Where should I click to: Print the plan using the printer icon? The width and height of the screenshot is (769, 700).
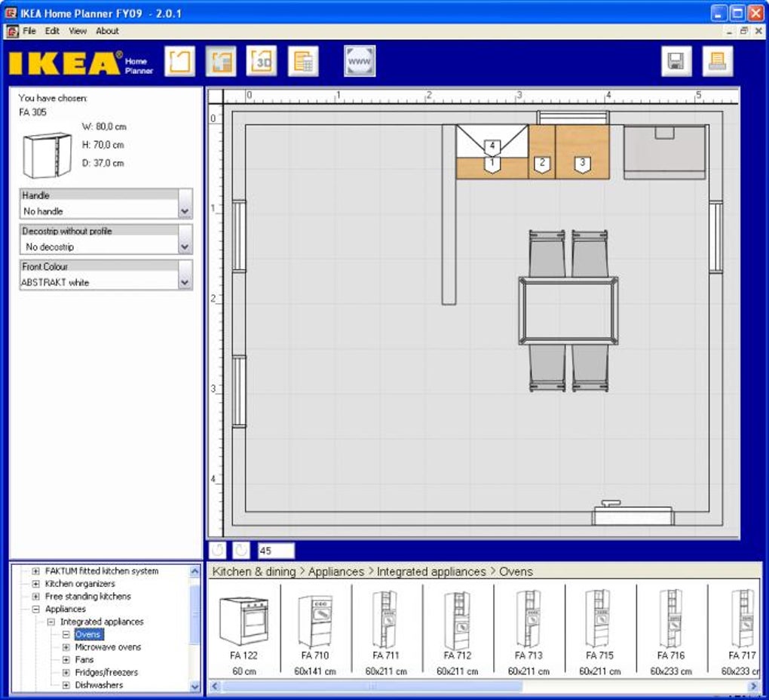click(x=718, y=61)
